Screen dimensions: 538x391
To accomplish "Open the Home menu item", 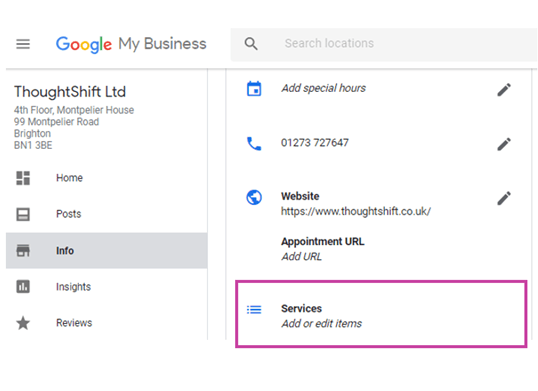I will [x=107, y=178].
